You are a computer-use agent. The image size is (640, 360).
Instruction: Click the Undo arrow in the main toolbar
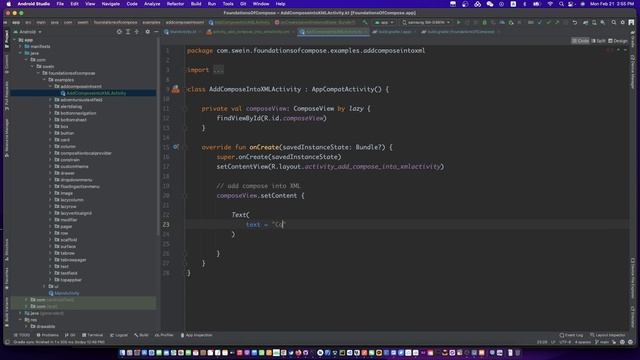[x=575, y=22]
